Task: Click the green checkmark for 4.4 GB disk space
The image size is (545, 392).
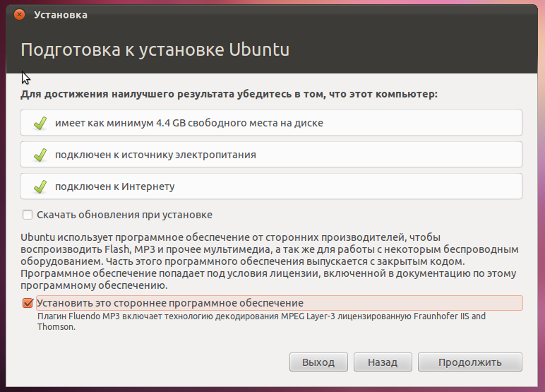Action: (x=40, y=123)
